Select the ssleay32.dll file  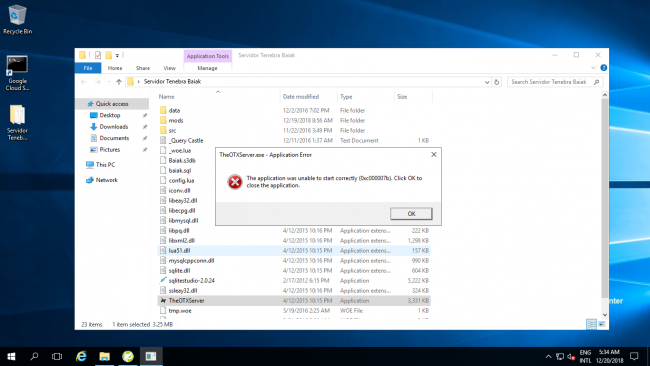click(x=183, y=291)
